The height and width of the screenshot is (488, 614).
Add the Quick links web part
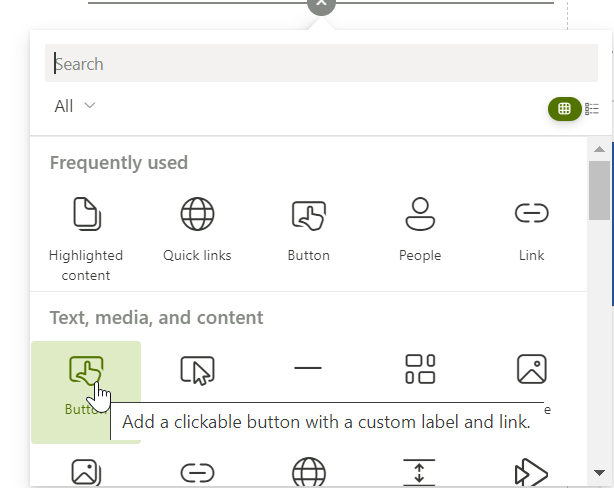(197, 230)
